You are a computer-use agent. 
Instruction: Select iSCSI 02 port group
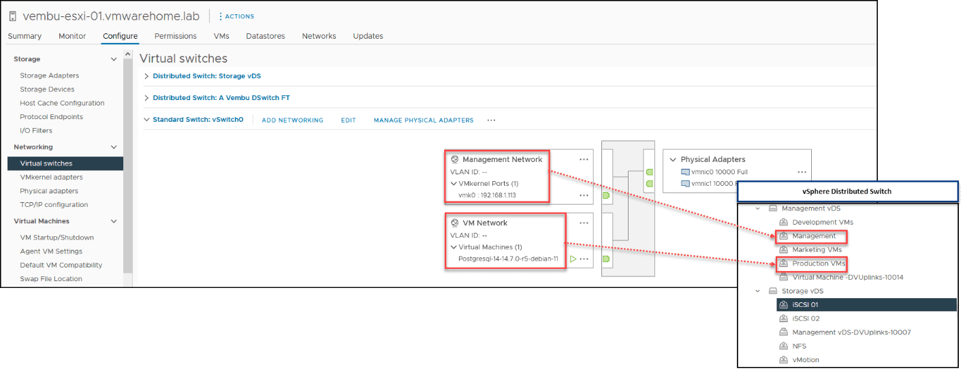point(806,319)
